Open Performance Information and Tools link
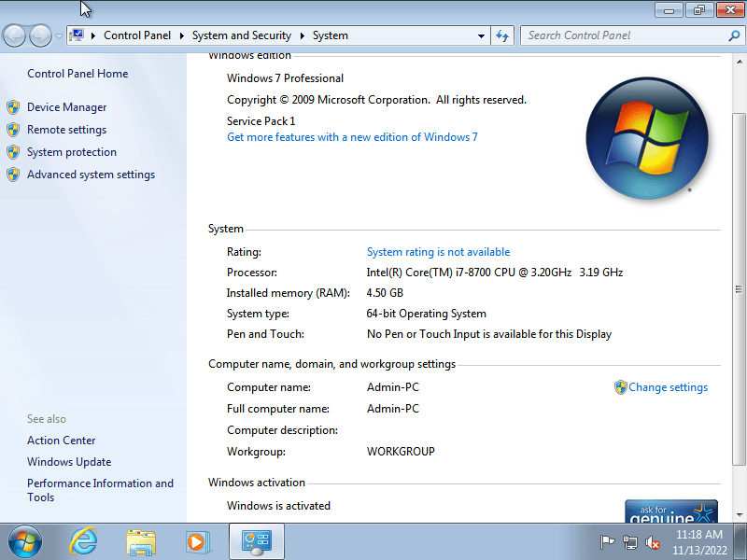Viewport: 747px width, 560px height. pos(100,490)
